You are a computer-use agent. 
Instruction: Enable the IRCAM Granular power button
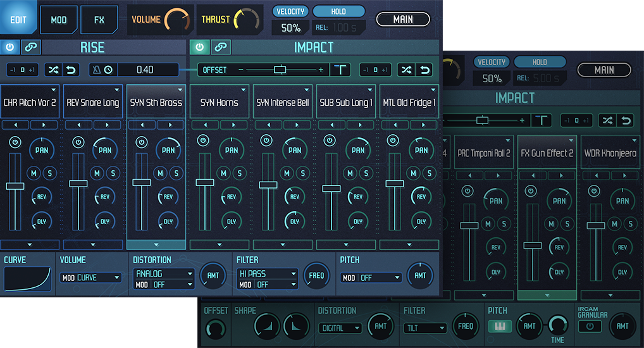pos(590,326)
